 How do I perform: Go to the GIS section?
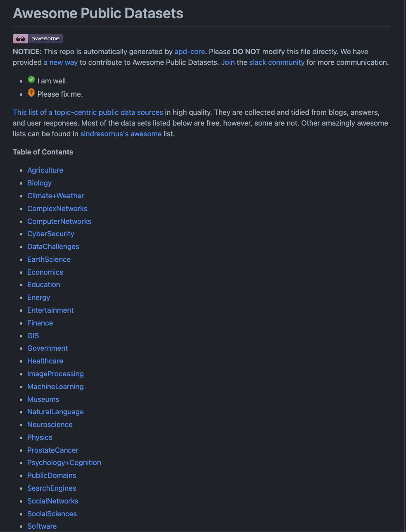click(33, 336)
